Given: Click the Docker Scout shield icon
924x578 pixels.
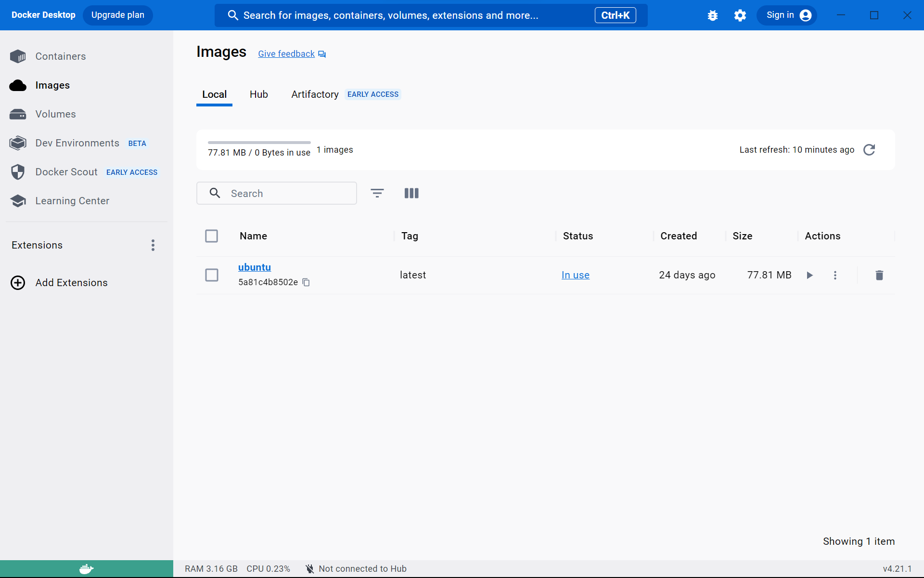Looking at the screenshot, I should tap(18, 172).
